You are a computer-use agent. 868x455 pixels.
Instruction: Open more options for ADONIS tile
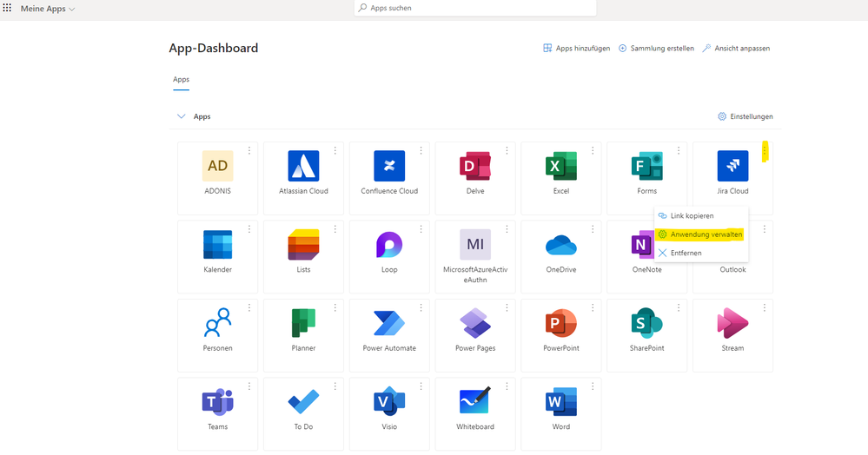(249, 150)
